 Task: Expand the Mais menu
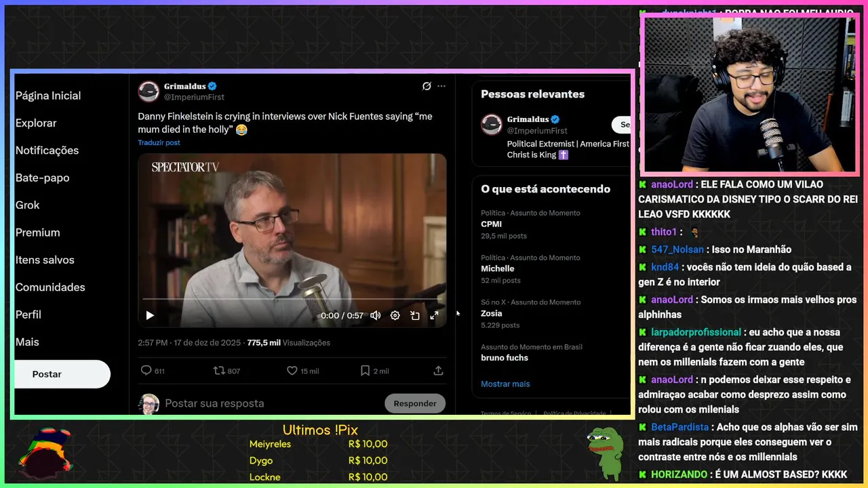click(27, 342)
